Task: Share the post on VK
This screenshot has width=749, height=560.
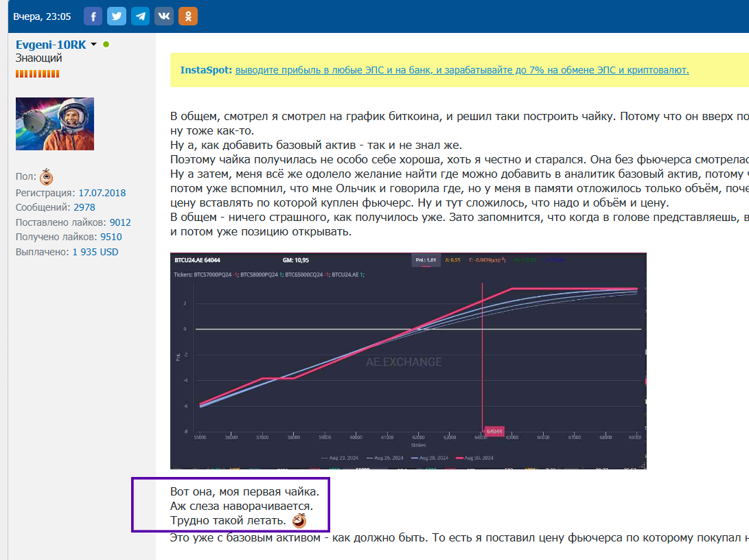Action: coord(164,16)
